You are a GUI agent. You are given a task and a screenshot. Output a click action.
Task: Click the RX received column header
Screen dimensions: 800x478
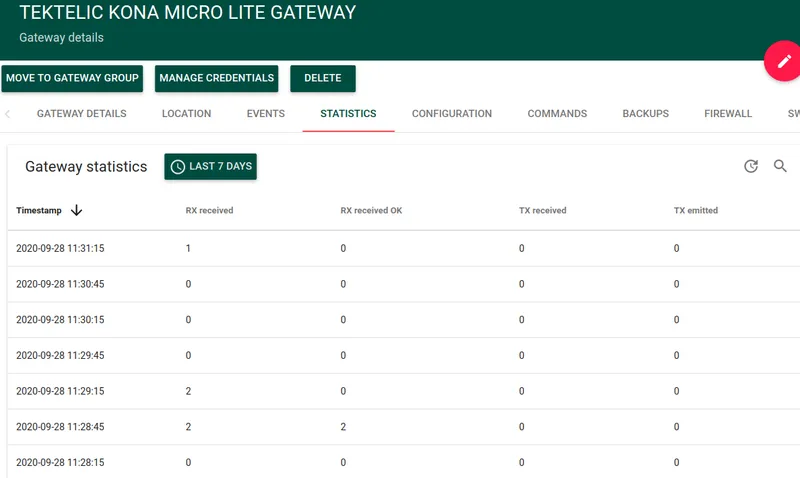coord(209,210)
